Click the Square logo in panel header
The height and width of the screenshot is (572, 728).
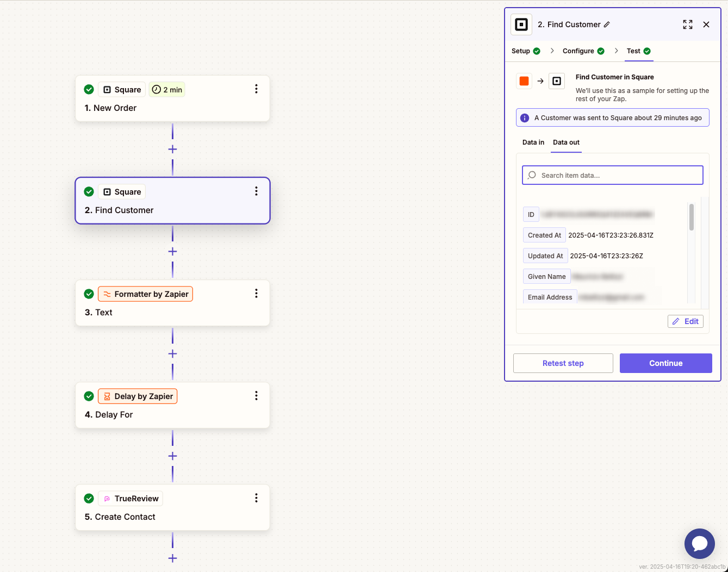[521, 24]
